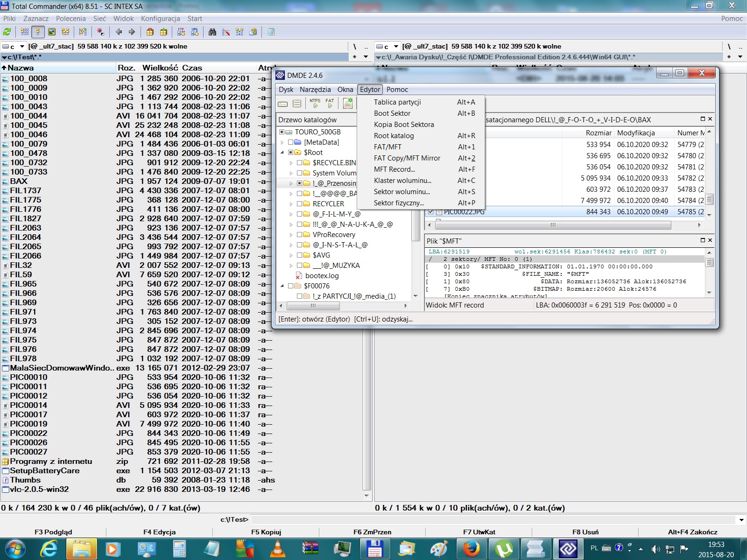This screenshot has width=747, height=560.
Task: Open the right panel drive dropdown
Action: click(x=396, y=47)
